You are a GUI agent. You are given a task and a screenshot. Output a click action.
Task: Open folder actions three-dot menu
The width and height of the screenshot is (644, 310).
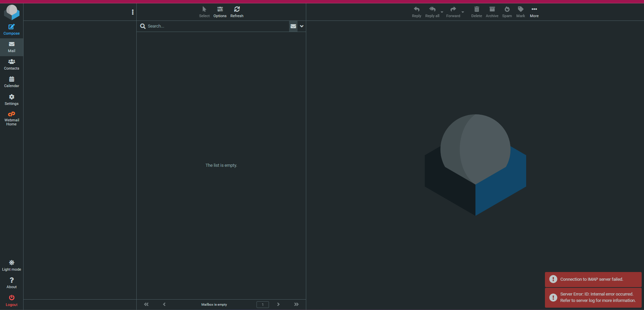click(133, 12)
